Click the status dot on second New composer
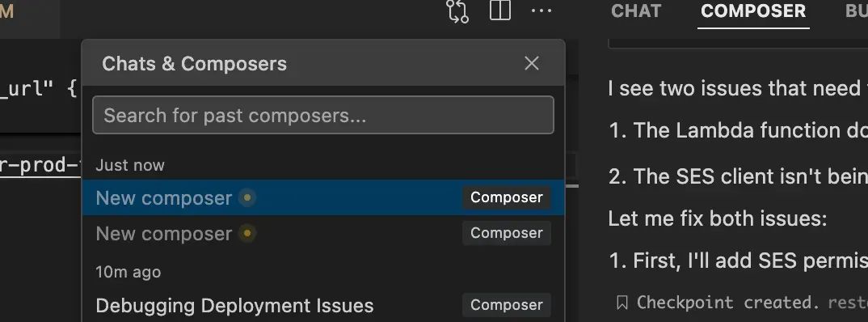 coord(246,233)
